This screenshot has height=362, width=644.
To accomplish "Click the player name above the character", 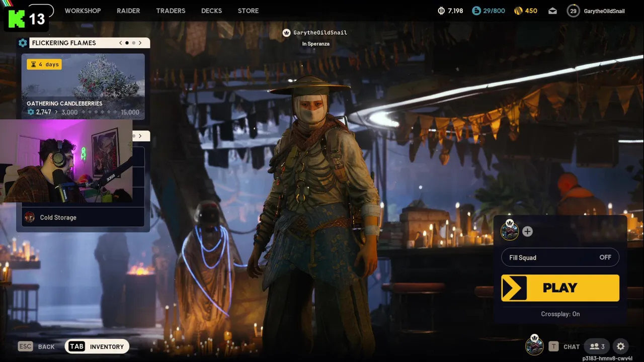I will tap(320, 33).
